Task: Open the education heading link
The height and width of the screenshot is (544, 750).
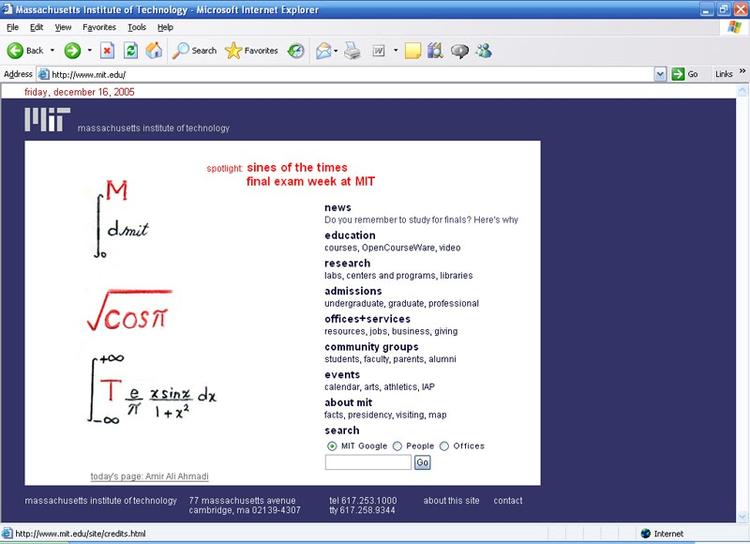Action: click(350, 235)
